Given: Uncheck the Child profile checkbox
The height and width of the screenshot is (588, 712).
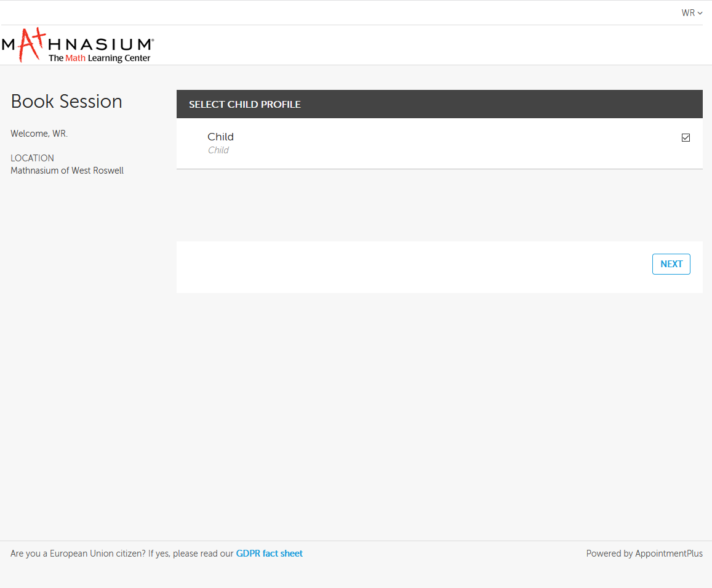Looking at the screenshot, I should pyautogui.click(x=686, y=138).
